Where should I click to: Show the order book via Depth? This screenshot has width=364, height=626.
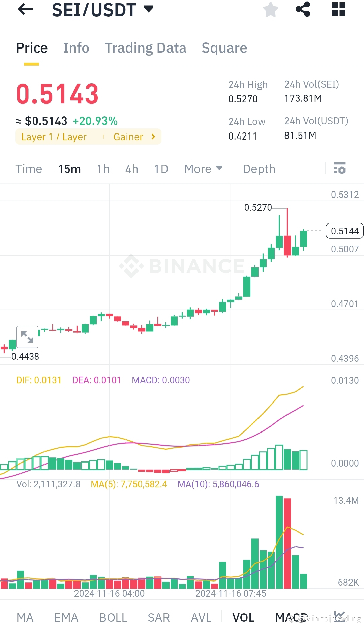259,169
